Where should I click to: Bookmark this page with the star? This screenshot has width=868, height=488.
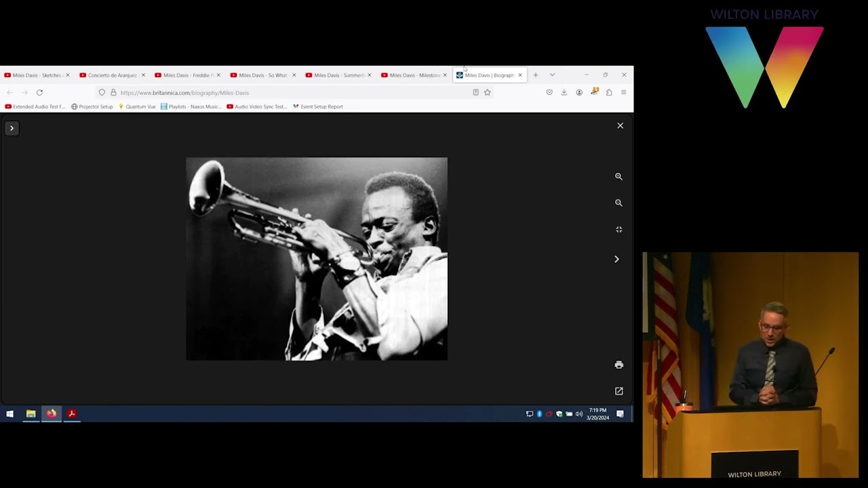tap(487, 92)
